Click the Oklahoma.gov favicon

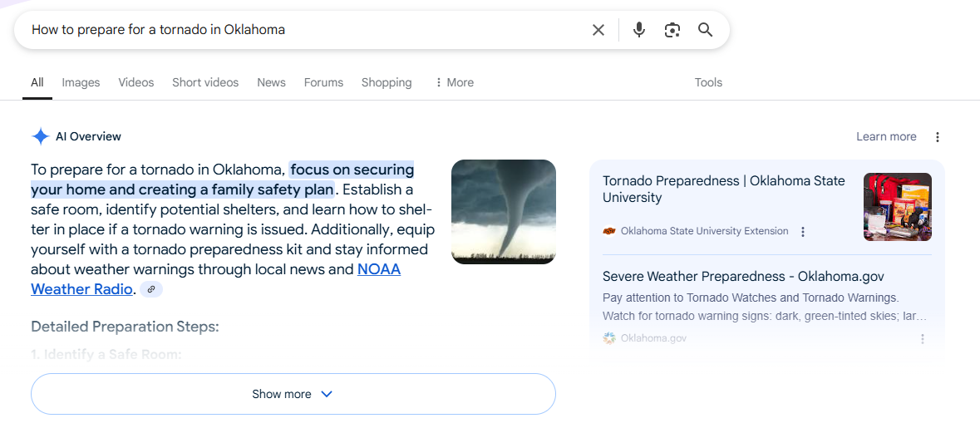[608, 338]
